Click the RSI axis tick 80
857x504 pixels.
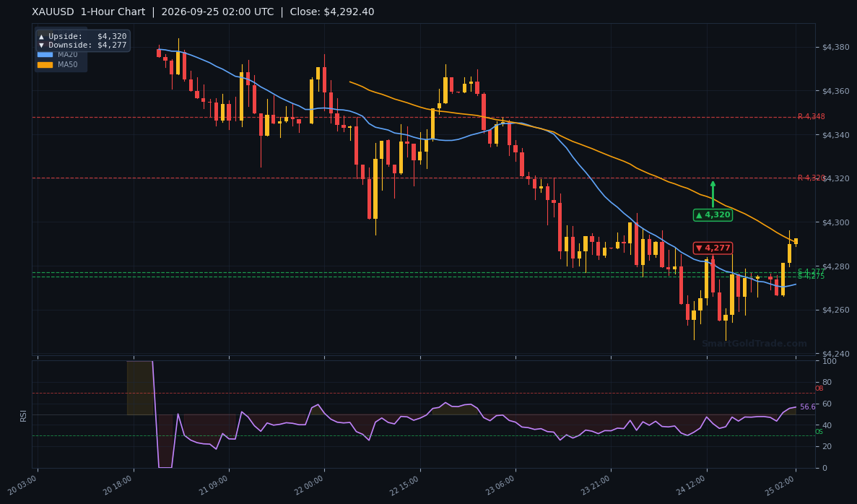[x=827, y=383]
